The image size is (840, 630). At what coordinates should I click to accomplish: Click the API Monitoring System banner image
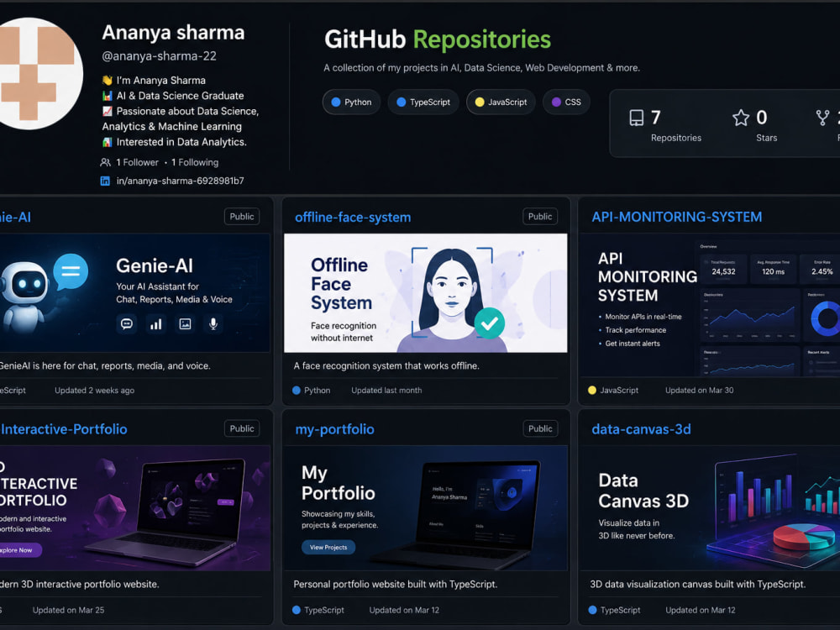[x=710, y=306]
